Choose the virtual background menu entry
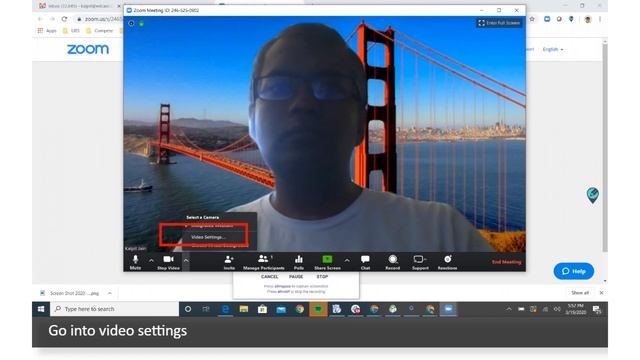Screen dimensions: 640x360 click(219, 246)
